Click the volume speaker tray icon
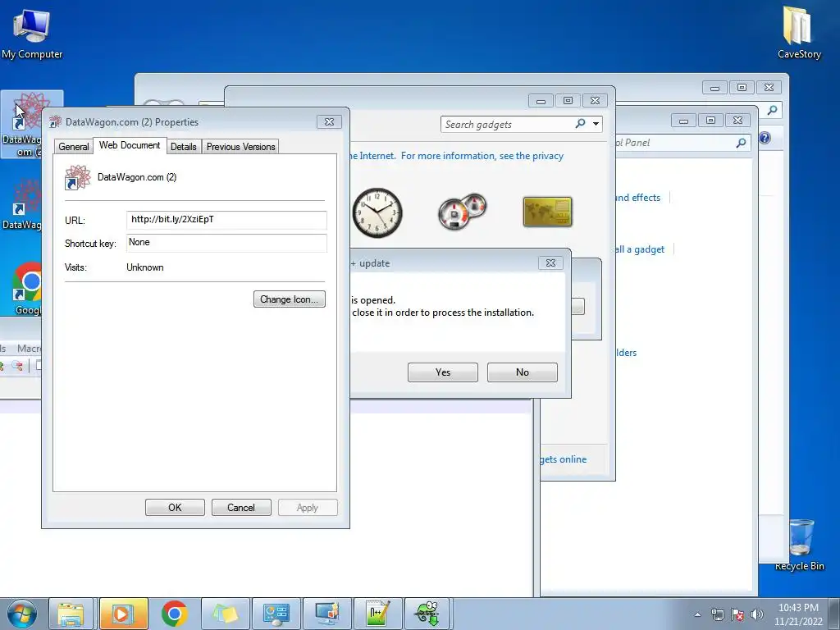 point(756,614)
